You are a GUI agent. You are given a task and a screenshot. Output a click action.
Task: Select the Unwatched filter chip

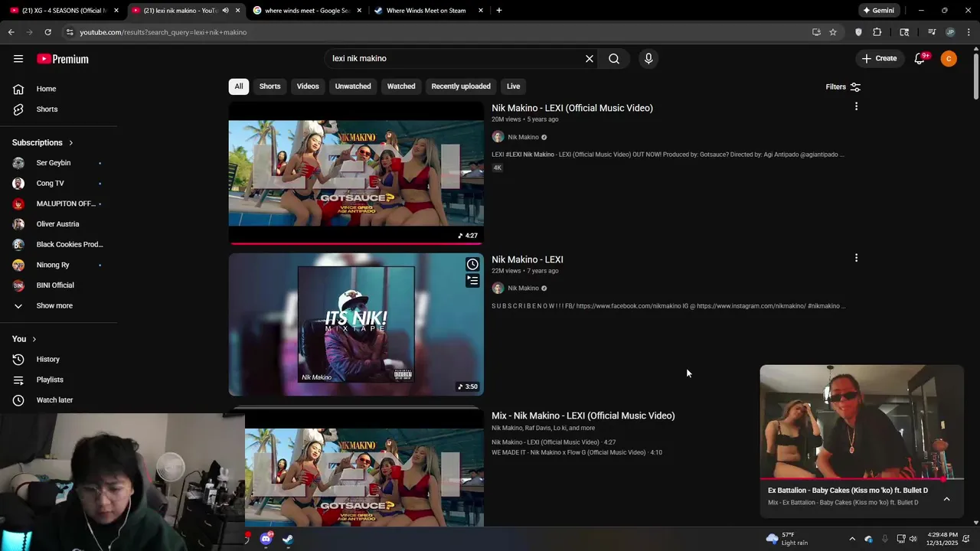[353, 86]
